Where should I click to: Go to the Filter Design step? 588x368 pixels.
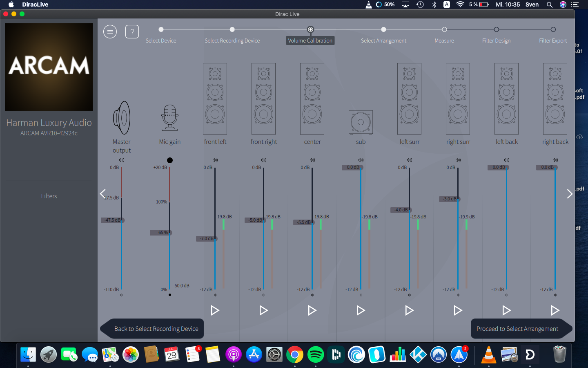496,29
